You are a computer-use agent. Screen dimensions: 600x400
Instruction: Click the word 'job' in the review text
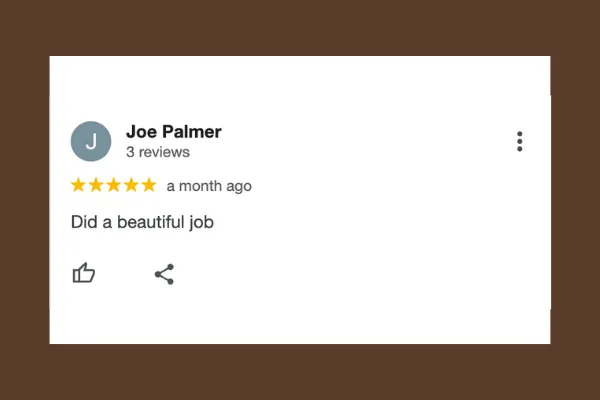tap(202, 222)
